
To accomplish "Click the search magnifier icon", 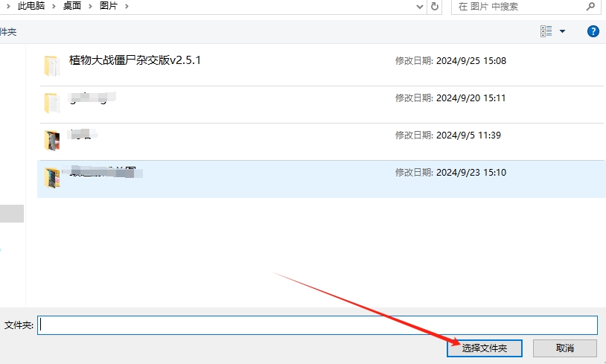I will tap(590, 6).
